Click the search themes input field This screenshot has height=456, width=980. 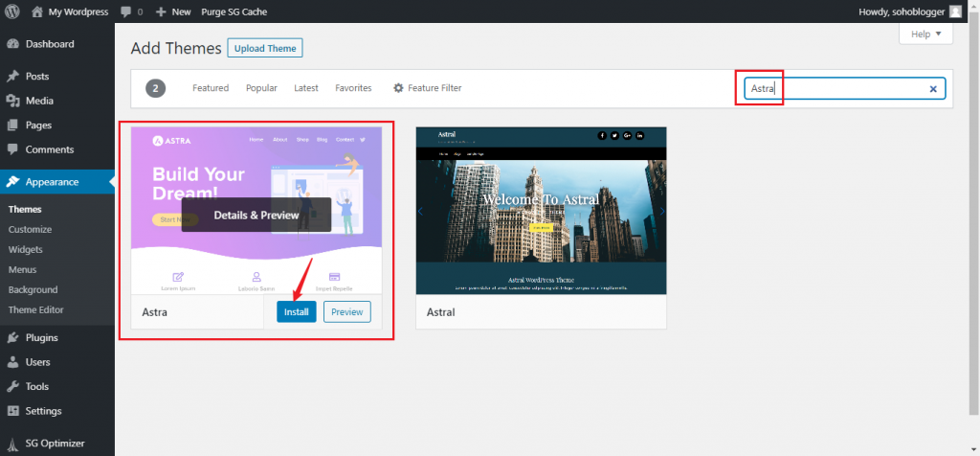coord(852,89)
